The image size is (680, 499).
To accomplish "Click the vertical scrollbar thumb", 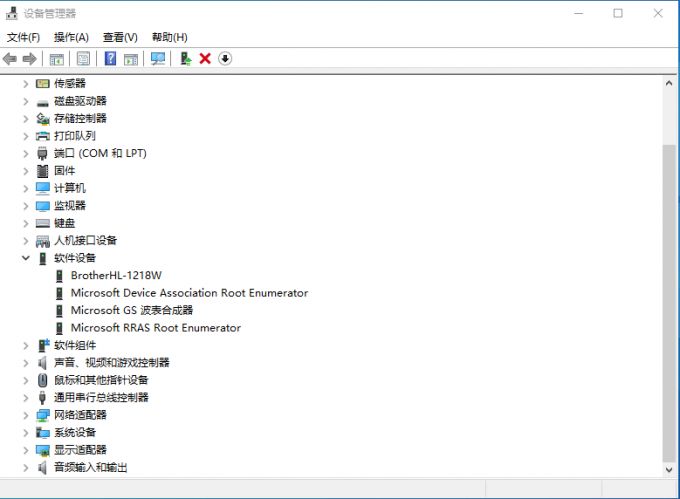I will tap(669, 303).
